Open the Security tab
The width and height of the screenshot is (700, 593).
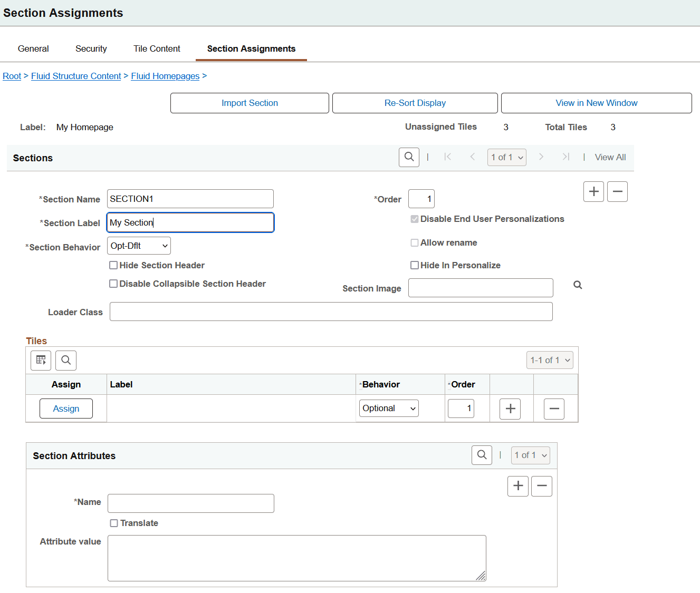[x=91, y=48]
